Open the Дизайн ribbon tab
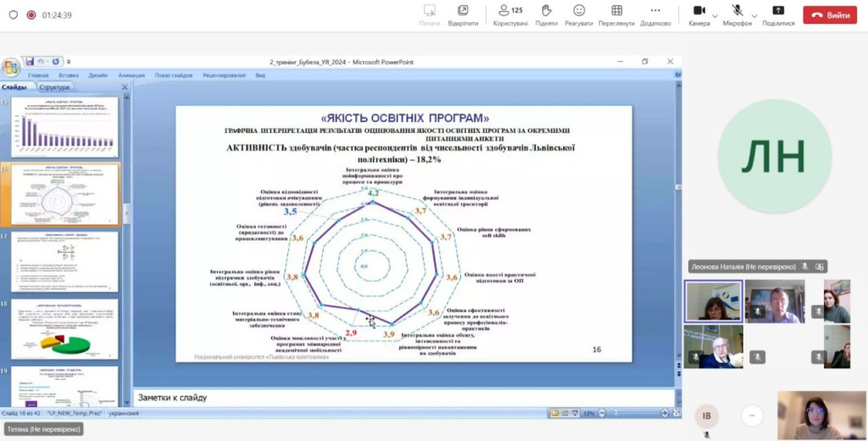The width and height of the screenshot is (868, 441). coord(98,75)
